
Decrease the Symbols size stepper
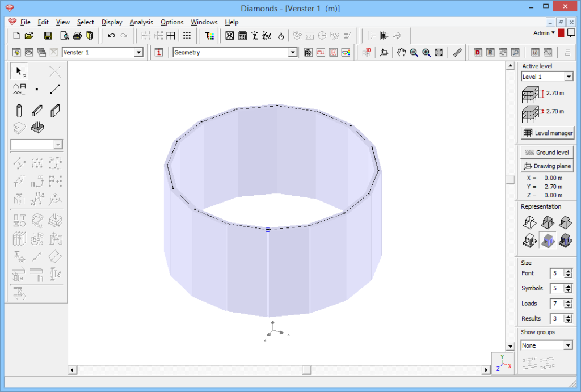[569, 290]
